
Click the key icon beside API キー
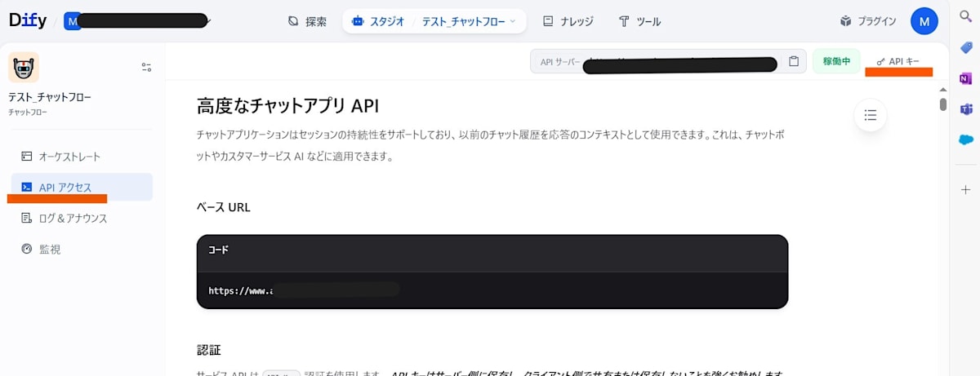pos(880,61)
